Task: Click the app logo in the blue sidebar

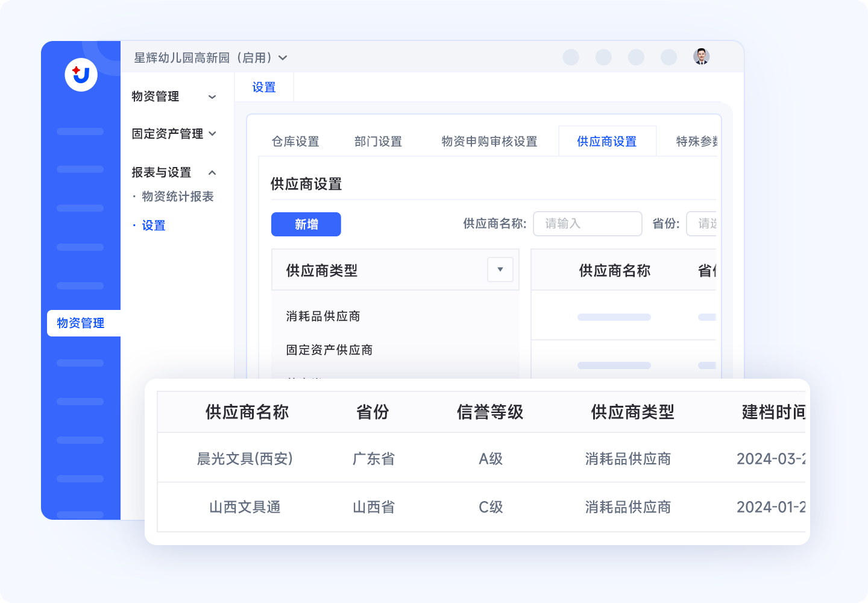Action: coord(81,75)
